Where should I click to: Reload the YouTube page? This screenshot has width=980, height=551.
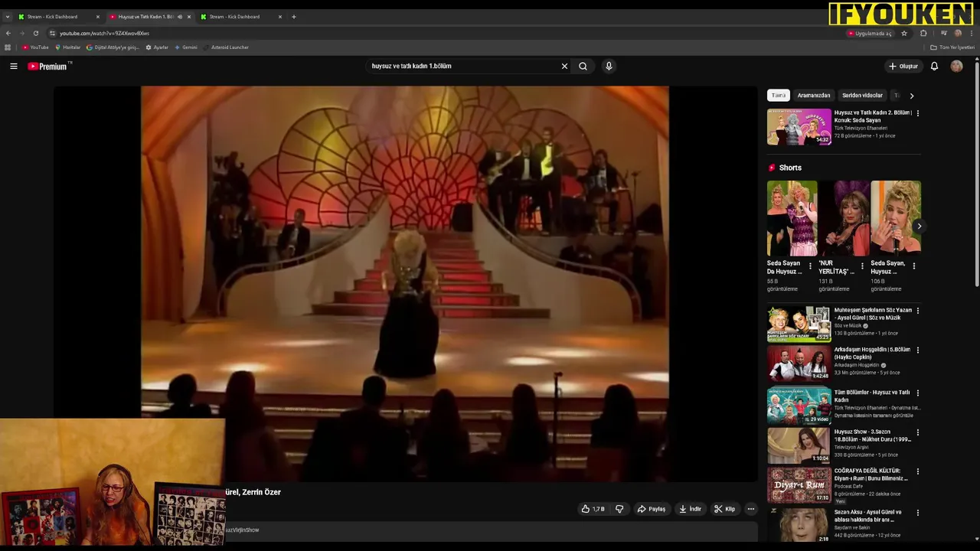click(35, 34)
